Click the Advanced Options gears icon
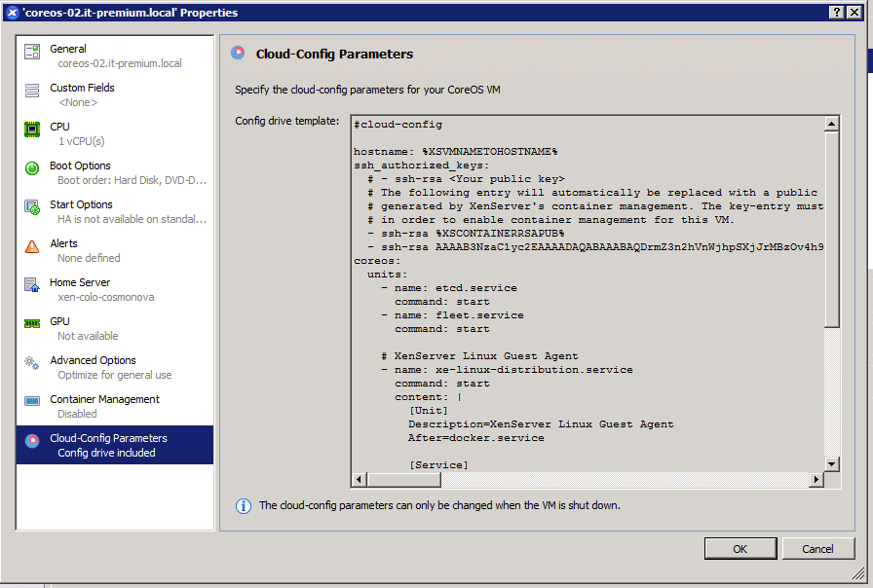Image resolution: width=873 pixels, height=588 pixels. pyautogui.click(x=32, y=363)
